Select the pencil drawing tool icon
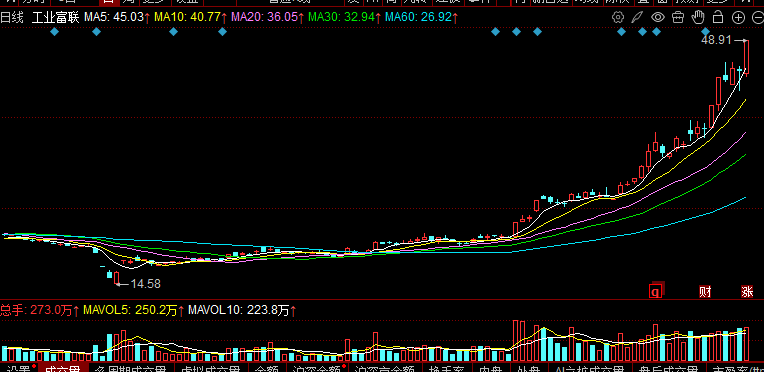The image size is (764, 372). [x=637, y=18]
